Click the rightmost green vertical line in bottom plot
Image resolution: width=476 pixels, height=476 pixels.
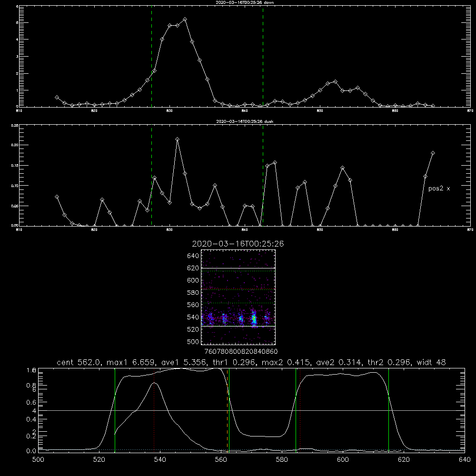tap(388, 410)
